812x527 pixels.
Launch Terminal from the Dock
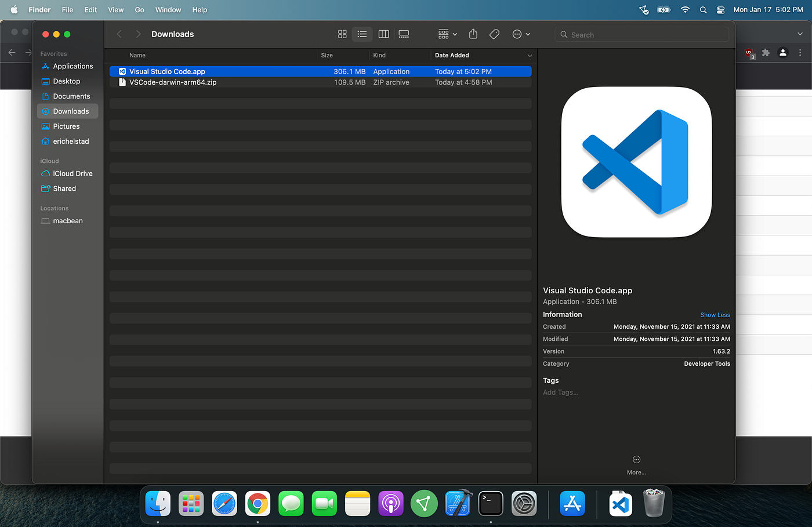(491, 503)
